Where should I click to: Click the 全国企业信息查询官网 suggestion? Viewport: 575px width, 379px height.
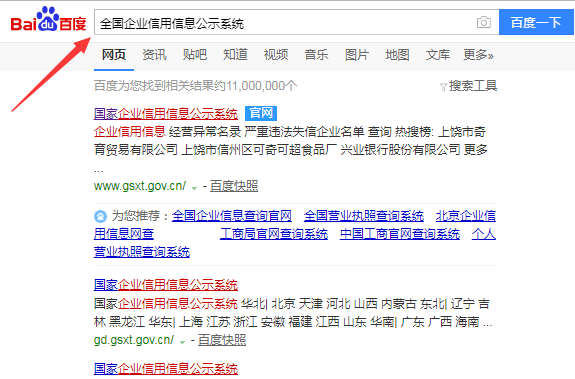pos(232,216)
